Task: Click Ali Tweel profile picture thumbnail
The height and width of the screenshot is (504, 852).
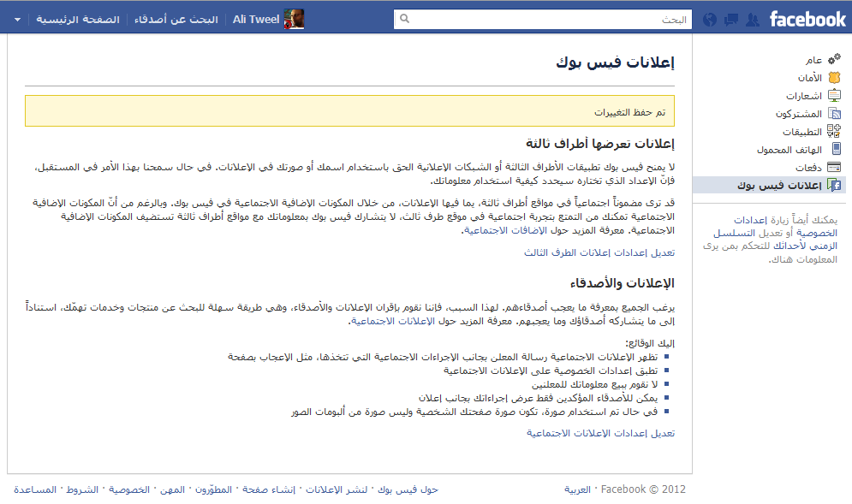Action: click(x=294, y=19)
